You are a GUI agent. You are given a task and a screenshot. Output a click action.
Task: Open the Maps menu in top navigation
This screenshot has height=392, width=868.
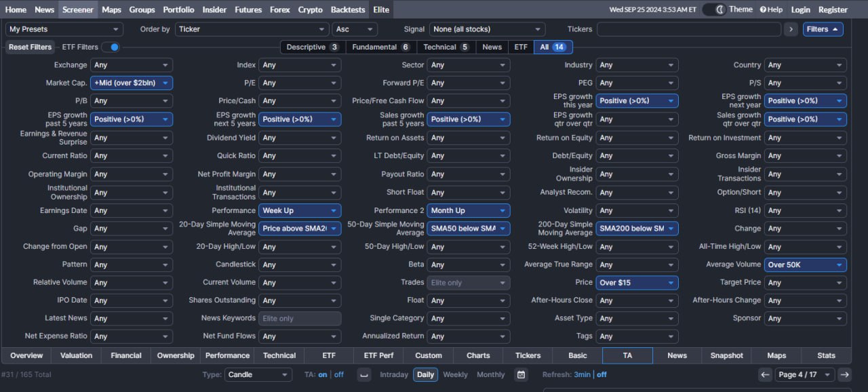(111, 9)
